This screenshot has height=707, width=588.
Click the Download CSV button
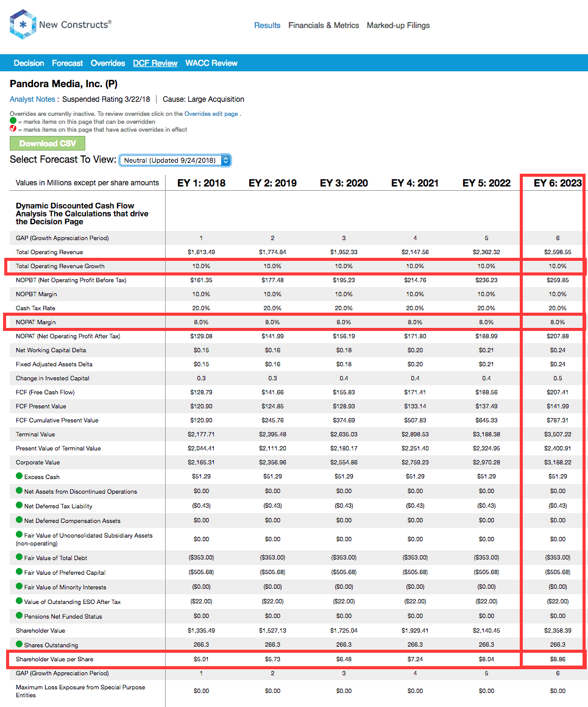(x=48, y=143)
